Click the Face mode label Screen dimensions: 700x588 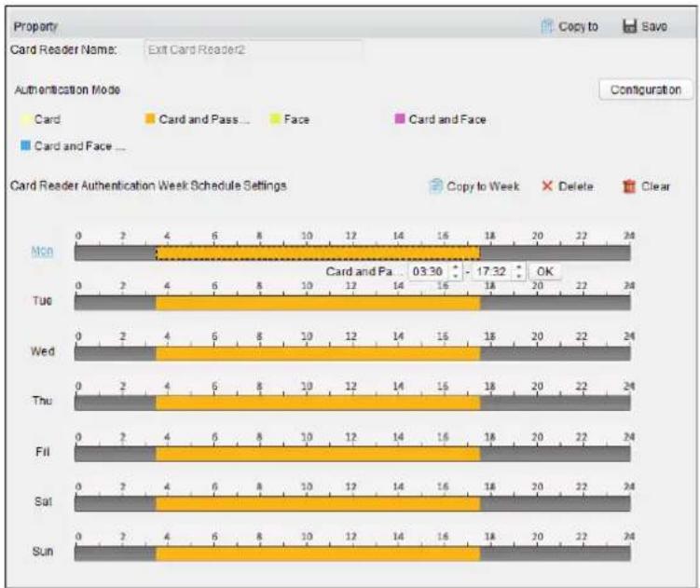296,119
